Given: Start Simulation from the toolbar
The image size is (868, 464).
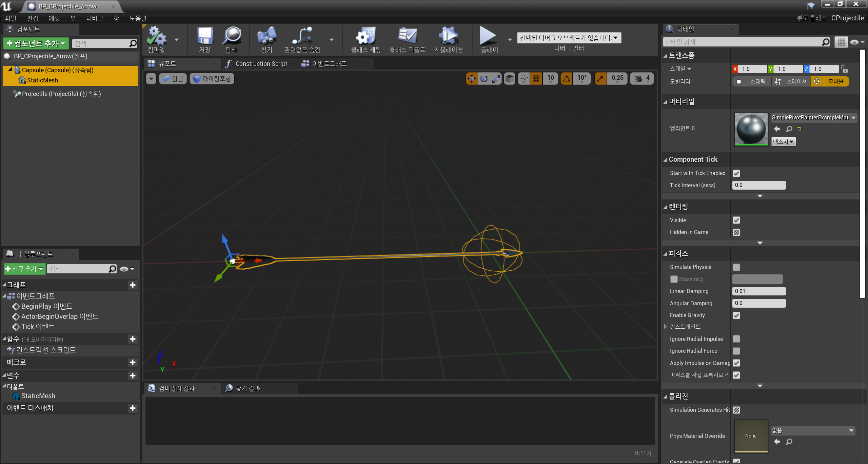Looking at the screenshot, I should [448, 36].
